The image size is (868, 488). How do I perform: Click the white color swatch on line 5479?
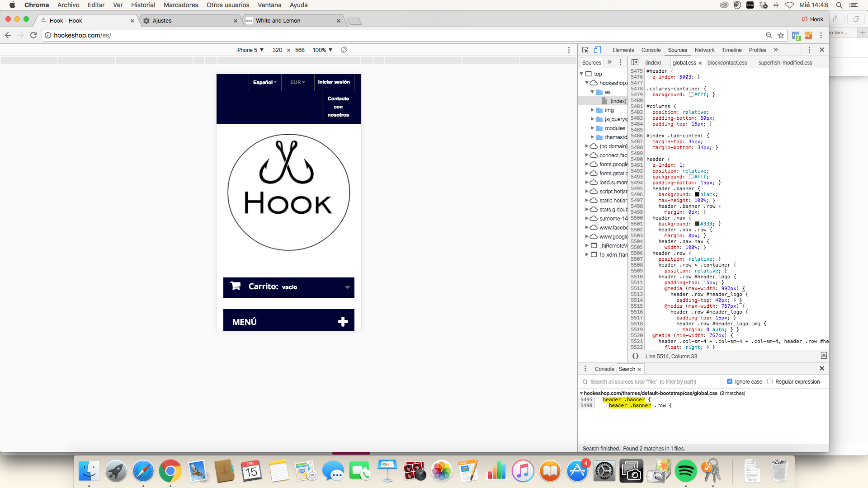[x=691, y=95]
